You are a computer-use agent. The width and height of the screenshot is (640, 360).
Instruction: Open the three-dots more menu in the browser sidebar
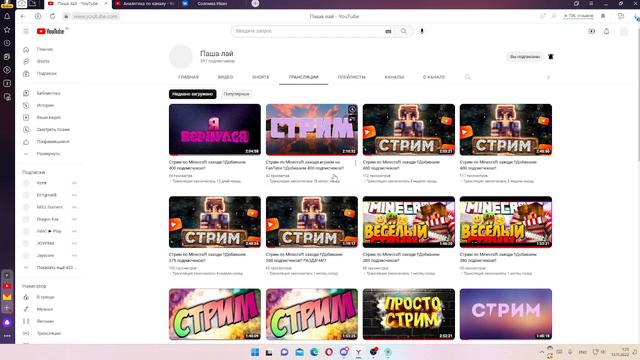(7, 336)
